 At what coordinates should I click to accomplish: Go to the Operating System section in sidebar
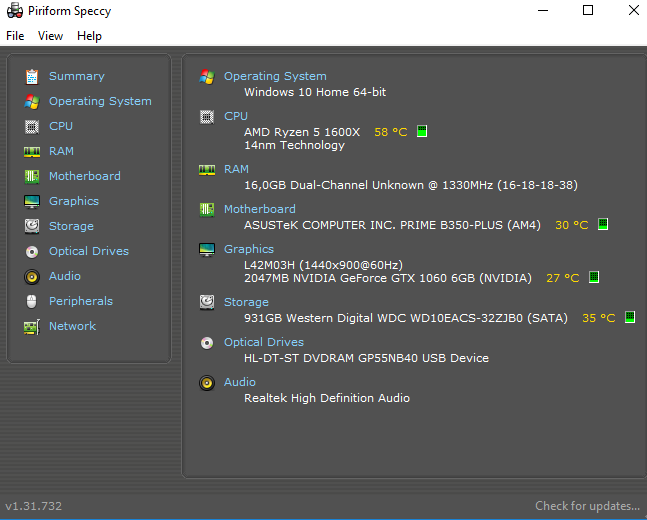pos(100,102)
